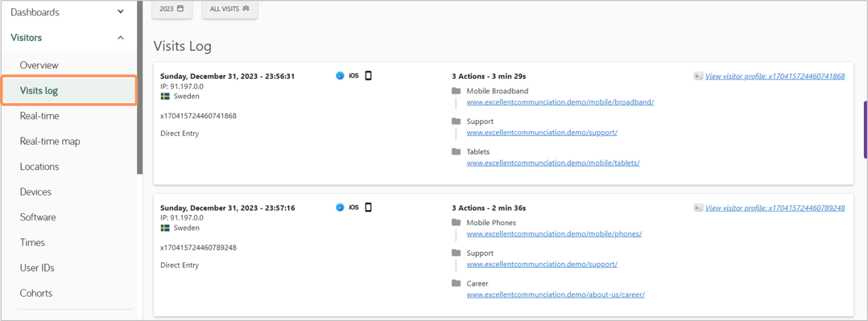Click the date Sunday, December 31, 2023 - 23:56:31
Screen dimensions: 868x321
point(228,76)
